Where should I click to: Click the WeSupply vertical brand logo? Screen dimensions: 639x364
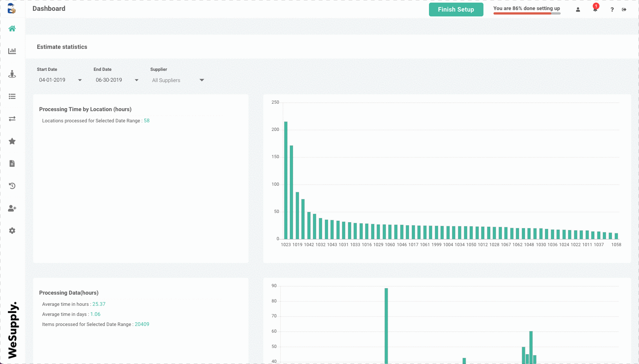(13, 330)
